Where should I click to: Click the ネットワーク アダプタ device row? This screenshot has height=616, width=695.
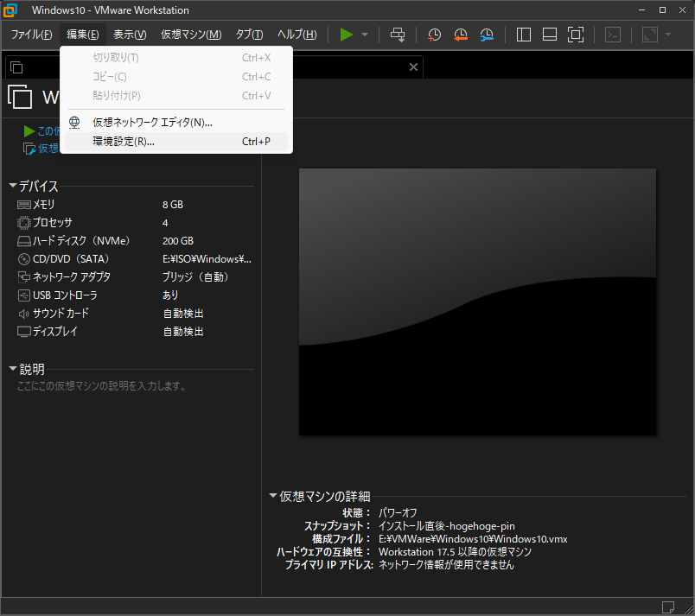[134, 277]
